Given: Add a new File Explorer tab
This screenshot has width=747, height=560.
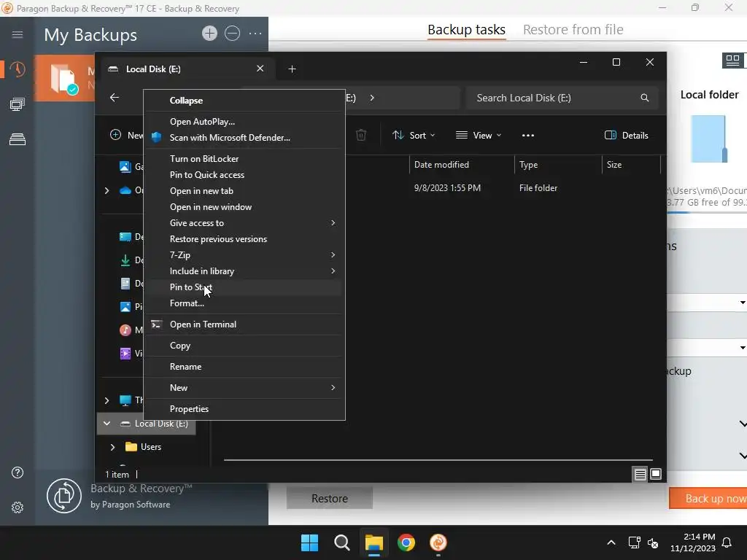Looking at the screenshot, I should pos(292,69).
